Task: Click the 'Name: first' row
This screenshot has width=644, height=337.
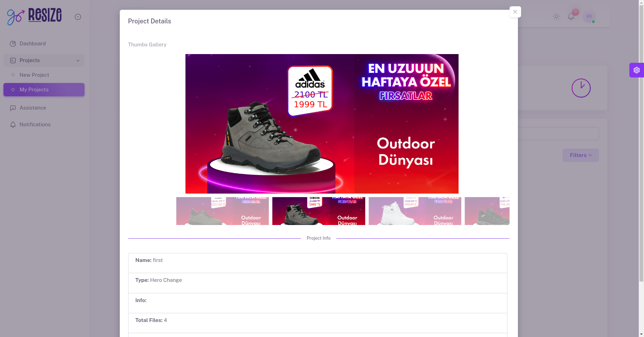Action: [x=318, y=263]
